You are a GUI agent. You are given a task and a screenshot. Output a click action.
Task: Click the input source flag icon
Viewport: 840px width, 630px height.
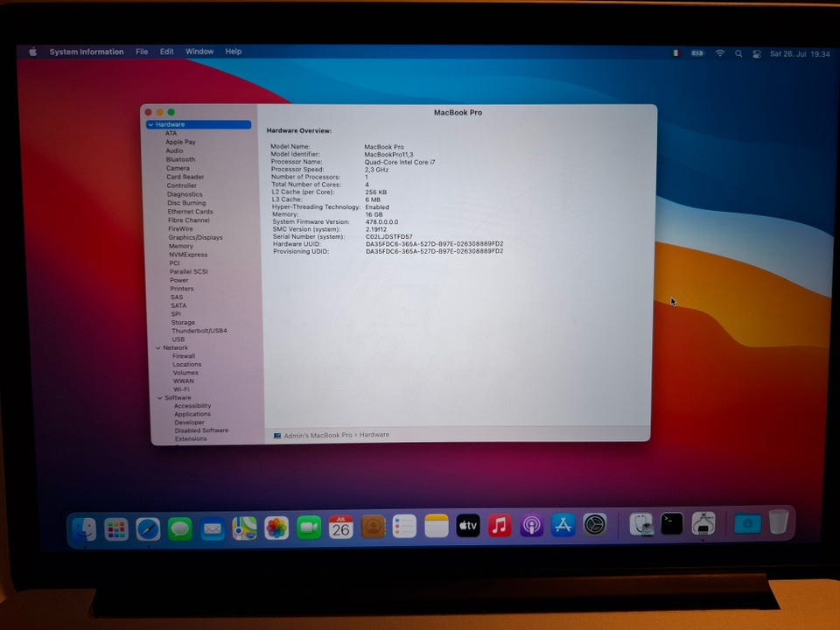[x=676, y=53]
